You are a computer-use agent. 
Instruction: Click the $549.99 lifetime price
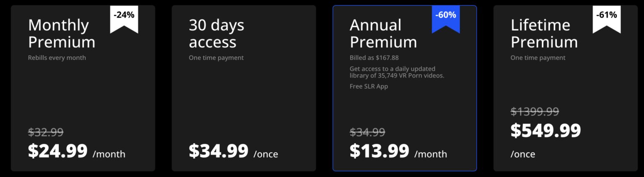pyautogui.click(x=545, y=131)
